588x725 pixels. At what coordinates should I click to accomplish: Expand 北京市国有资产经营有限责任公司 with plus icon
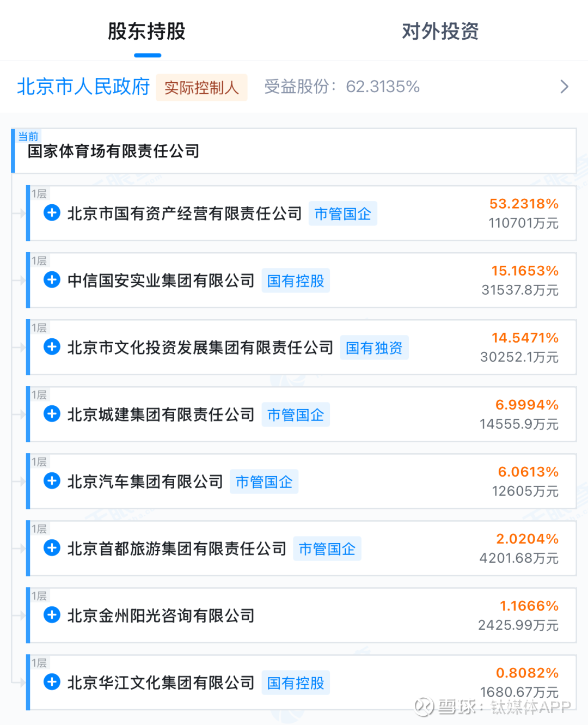52,213
